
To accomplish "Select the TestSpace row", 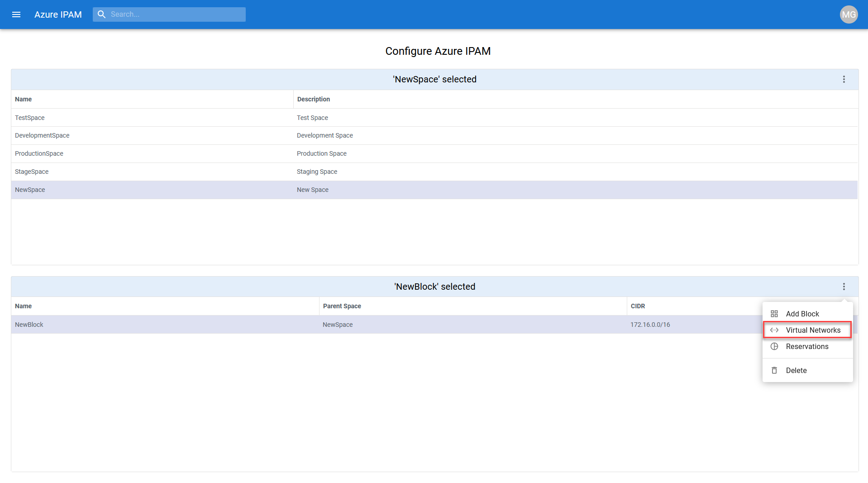I will tap(434, 118).
